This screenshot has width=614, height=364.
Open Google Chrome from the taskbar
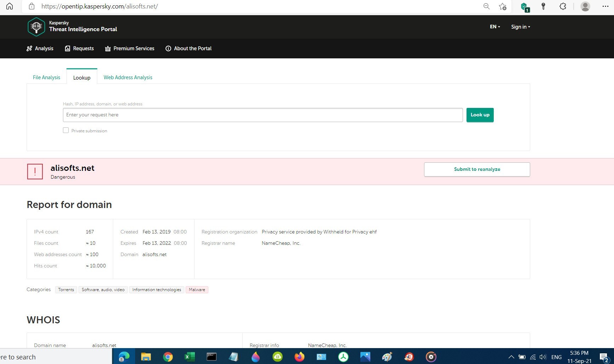pyautogui.click(x=168, y=357)
